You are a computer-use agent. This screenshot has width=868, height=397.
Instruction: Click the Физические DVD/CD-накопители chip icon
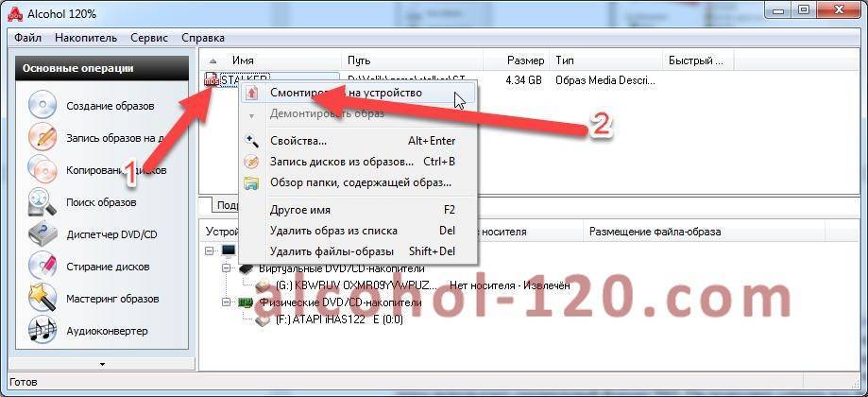coord(246,302)
